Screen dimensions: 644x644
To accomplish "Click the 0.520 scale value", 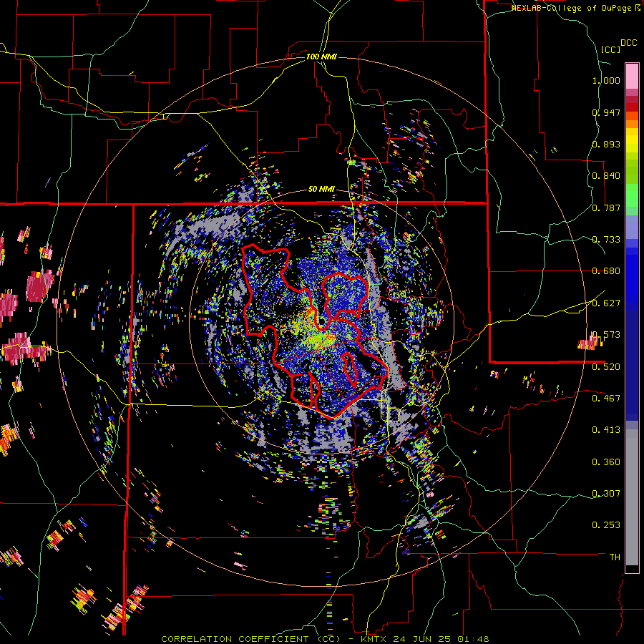I will click(x=606, y=367).
